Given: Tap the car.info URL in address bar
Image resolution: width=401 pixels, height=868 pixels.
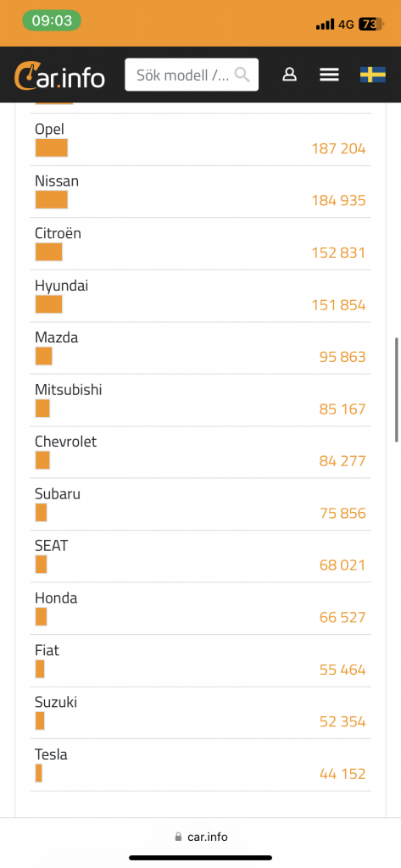Looking at the screenshot, I should click(206, 837).
